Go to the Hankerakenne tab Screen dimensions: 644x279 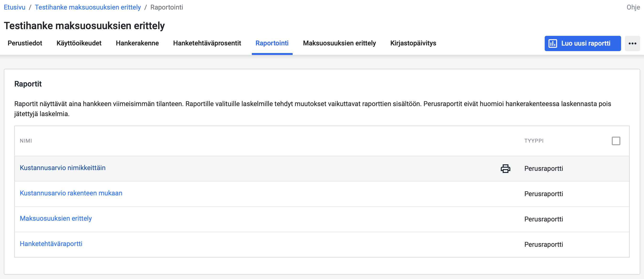[137, 43]
